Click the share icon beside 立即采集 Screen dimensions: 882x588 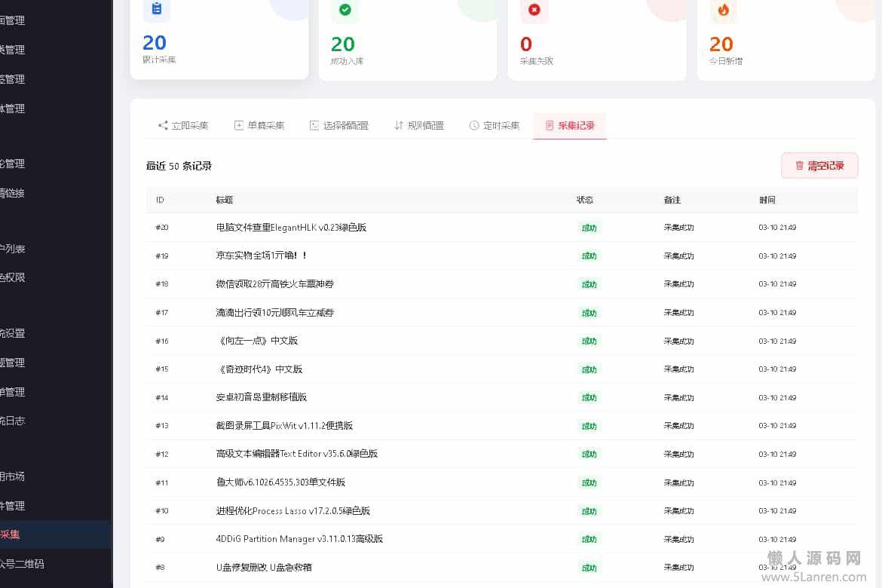click(163, 126)
